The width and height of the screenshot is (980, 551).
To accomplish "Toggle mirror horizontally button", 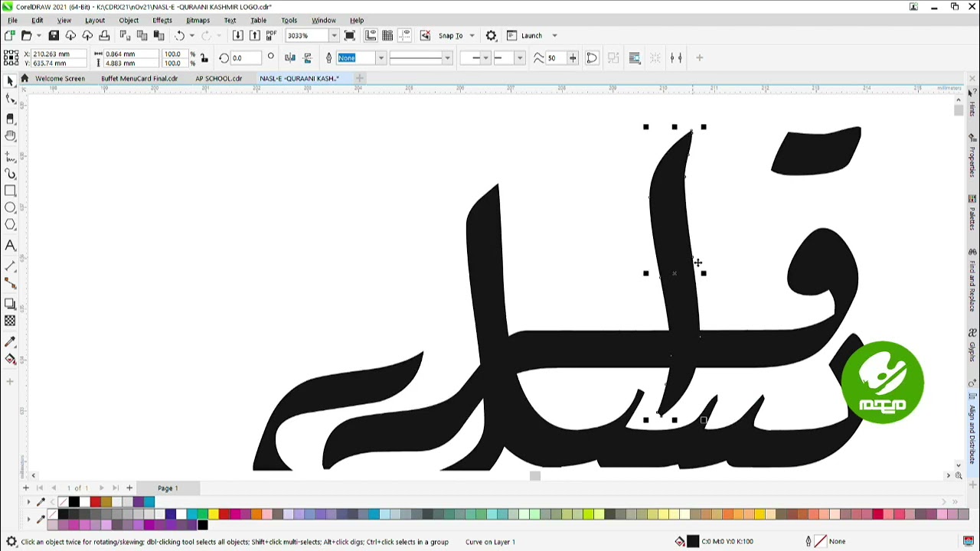I will (290, 58).
